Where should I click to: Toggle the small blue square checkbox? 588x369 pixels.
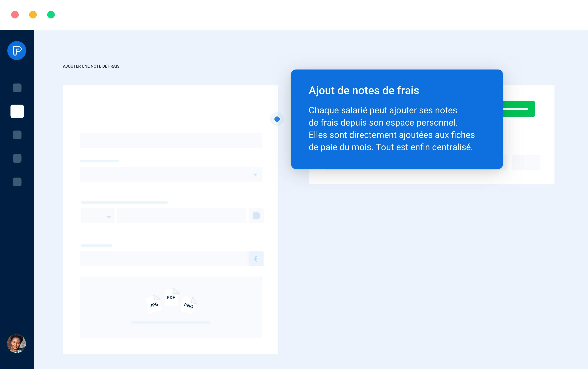click(256, 216)
